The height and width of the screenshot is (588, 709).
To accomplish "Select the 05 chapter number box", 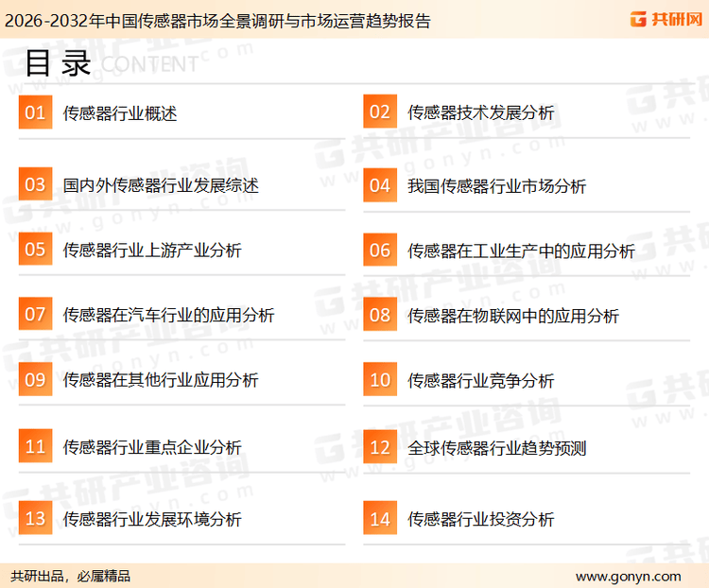I will (x=35, y=251).
